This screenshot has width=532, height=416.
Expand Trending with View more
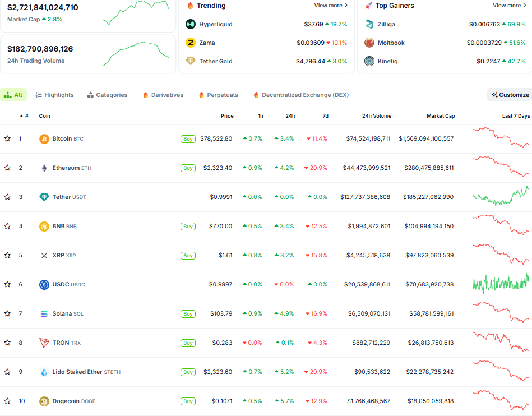[331, 6]
